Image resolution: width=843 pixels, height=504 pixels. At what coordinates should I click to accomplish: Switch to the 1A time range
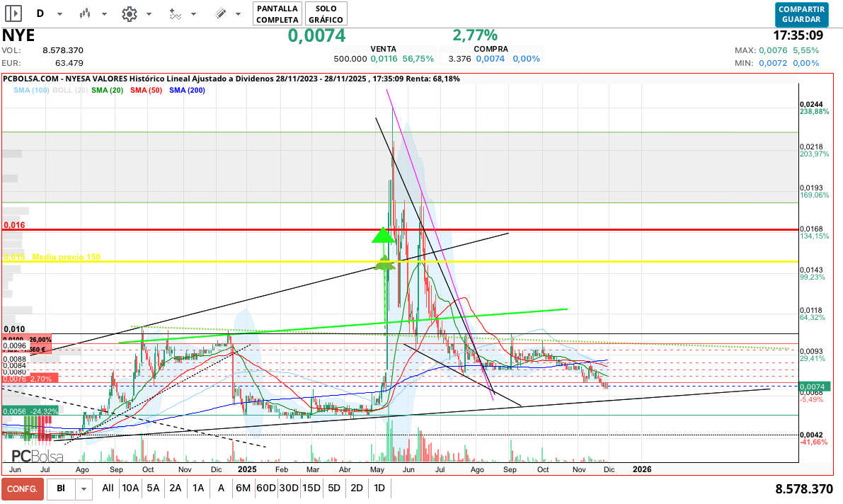198,488
